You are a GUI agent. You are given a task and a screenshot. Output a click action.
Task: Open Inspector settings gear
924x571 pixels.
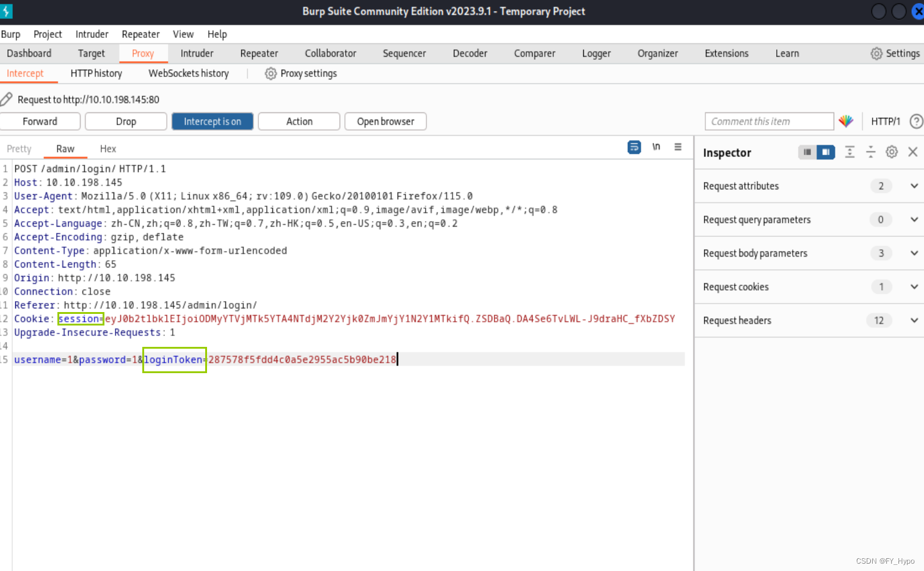[x=892, y=152]
